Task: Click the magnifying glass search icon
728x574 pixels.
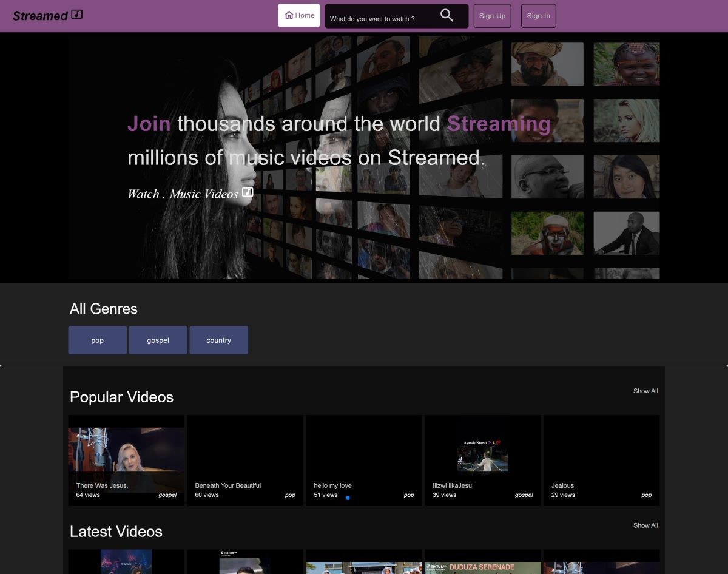Action: pyautogui.click(x=447, y=16)
